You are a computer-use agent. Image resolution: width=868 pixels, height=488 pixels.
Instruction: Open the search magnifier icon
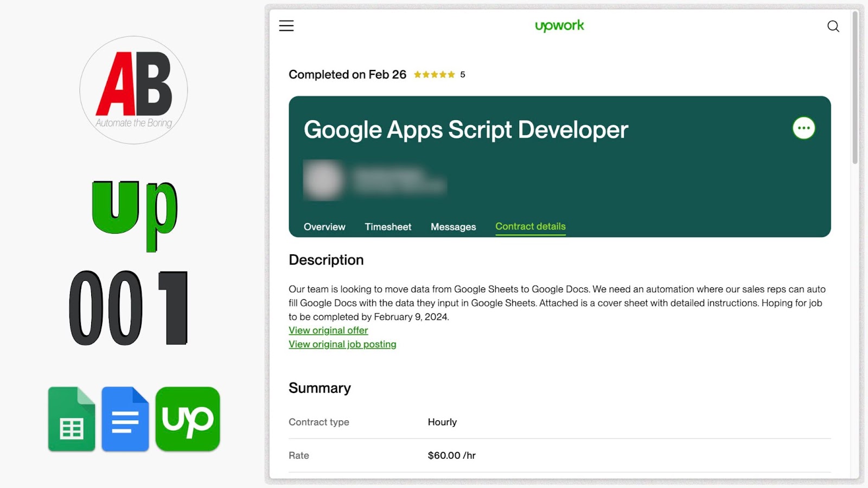(833, 26)
